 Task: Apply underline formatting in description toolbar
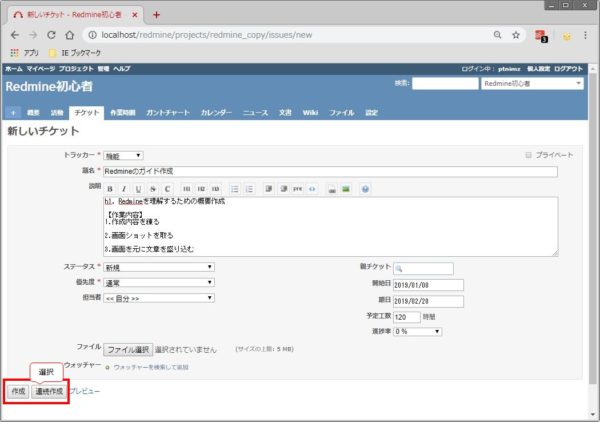pos(138,189)
